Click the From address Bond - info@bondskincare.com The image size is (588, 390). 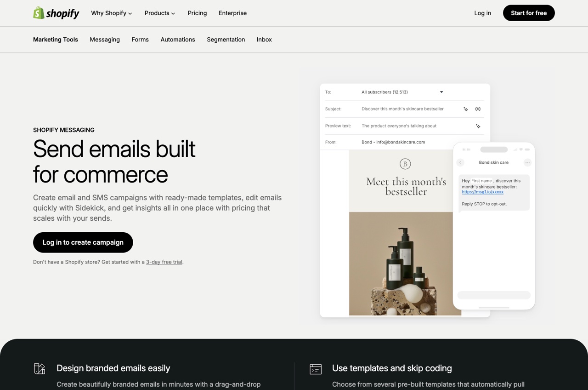click(393, 142)
